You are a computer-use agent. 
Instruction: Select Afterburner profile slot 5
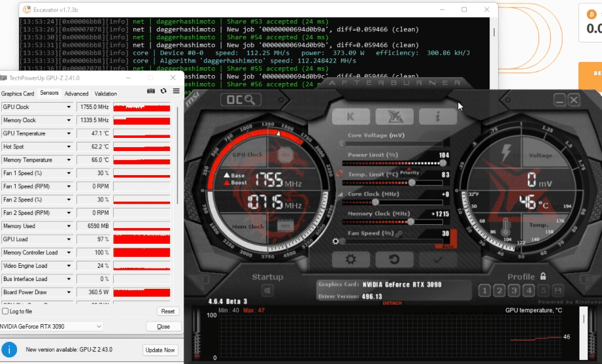[x=543, y=291]
